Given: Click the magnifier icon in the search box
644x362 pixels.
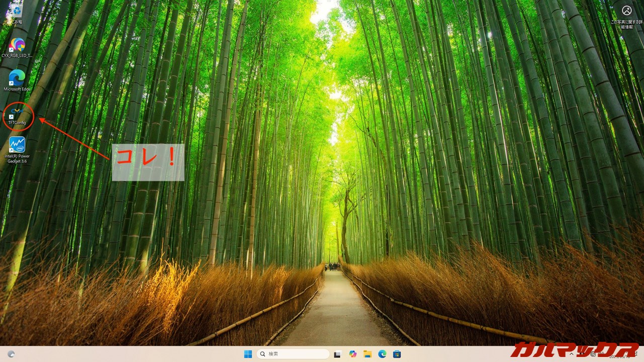Looking at the screenshot, I should (x=263, y=354).
